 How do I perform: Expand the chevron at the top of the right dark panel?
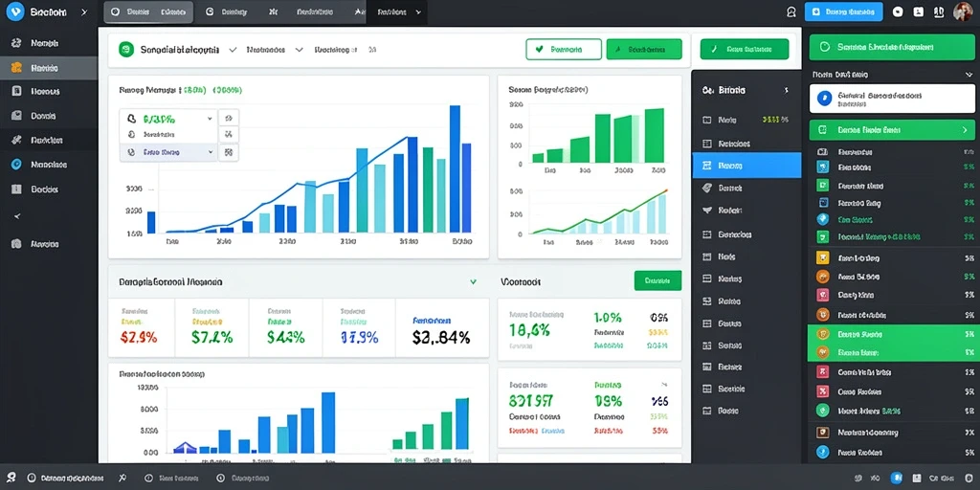click(969, 75)
